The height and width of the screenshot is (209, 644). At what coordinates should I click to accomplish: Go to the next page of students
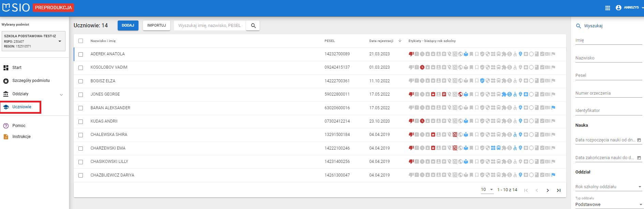point(547,190)
